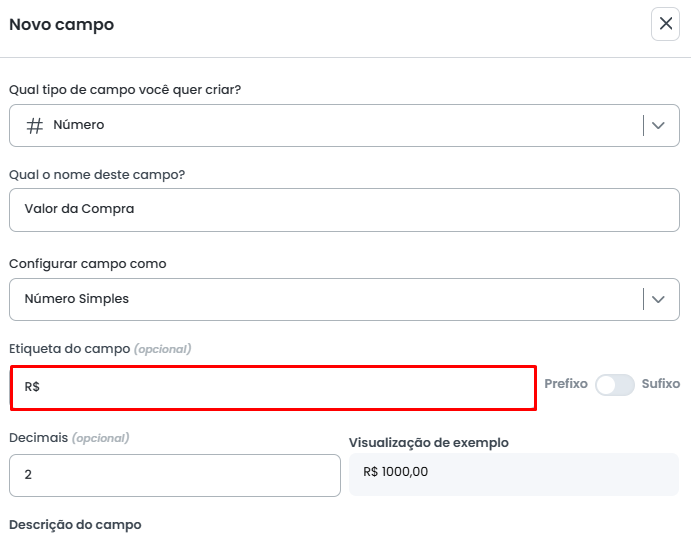Click the Novo campo title
The image size is (691, 537).
[61, 25]
